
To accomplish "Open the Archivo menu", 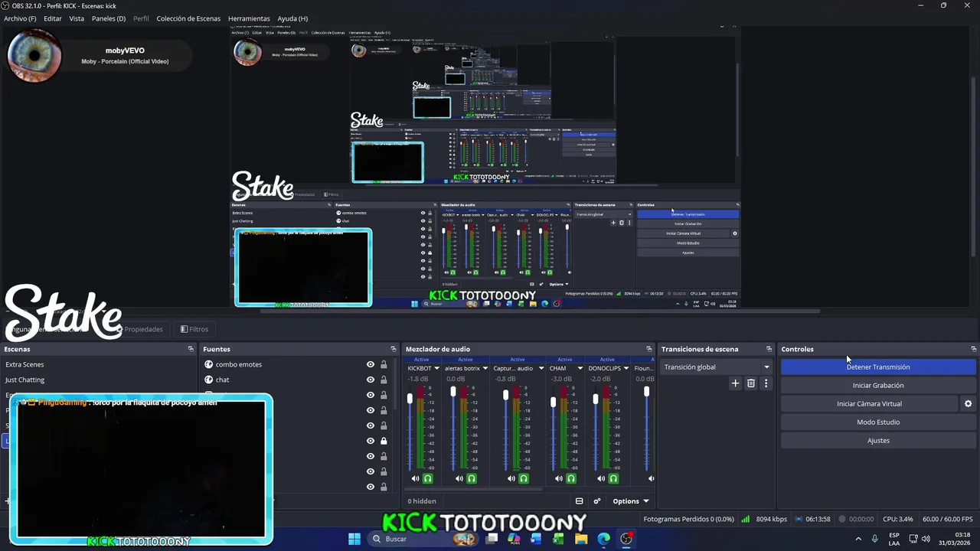I will [20, 18].
